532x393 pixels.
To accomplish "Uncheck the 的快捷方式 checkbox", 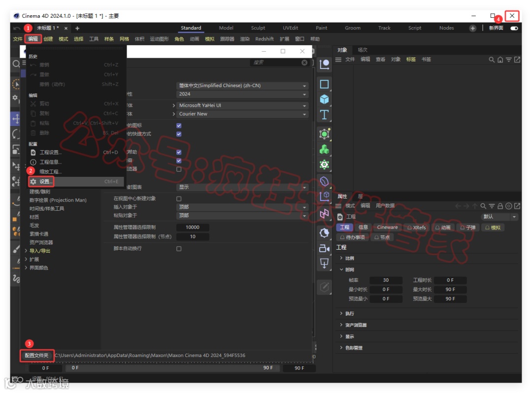I will 179,134.
